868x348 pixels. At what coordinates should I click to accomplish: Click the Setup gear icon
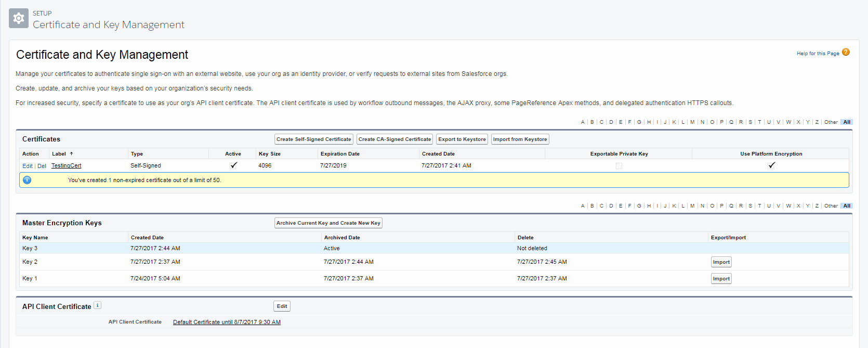[19, 19]
